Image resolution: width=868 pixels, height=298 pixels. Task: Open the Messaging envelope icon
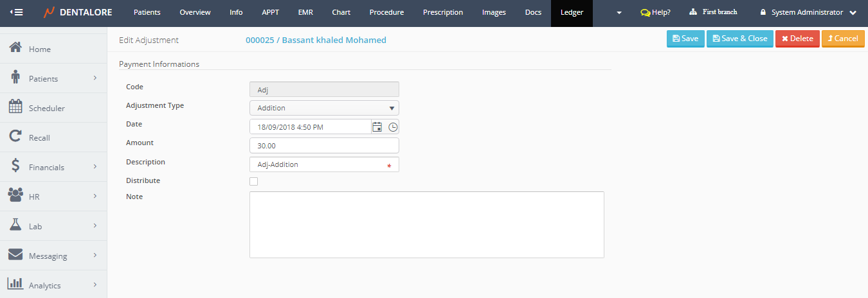click(16, 255)
